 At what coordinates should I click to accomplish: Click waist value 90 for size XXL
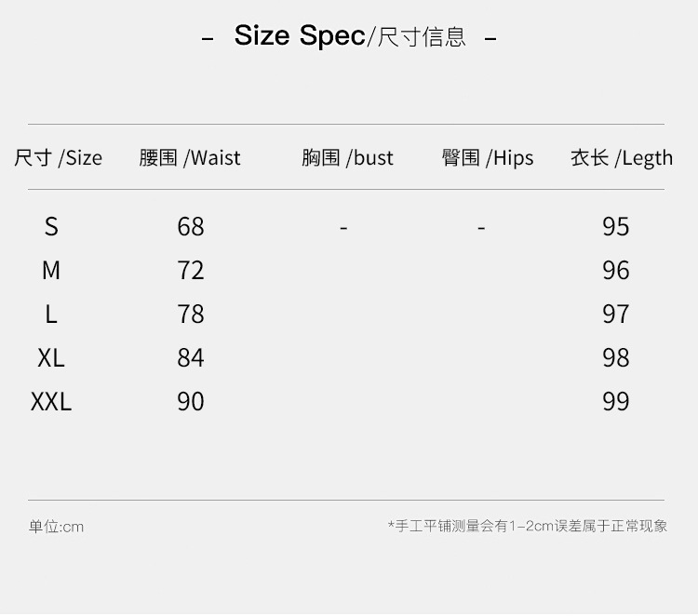point(191,401)
